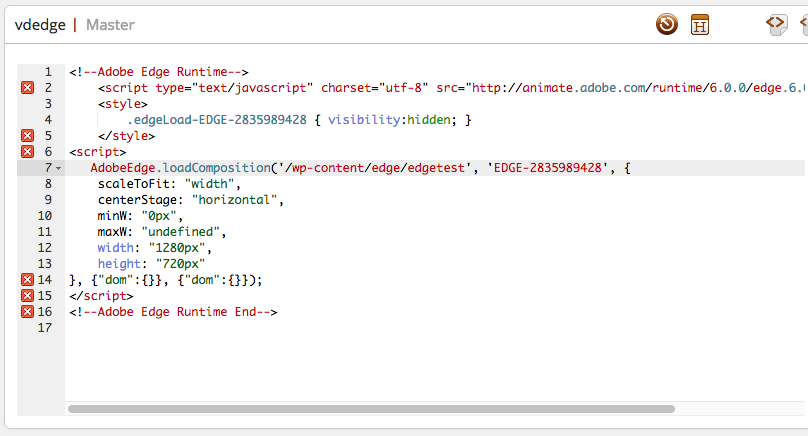808x436 pixels.
Task: Click line number 1 in gutter
Action: 48,72
